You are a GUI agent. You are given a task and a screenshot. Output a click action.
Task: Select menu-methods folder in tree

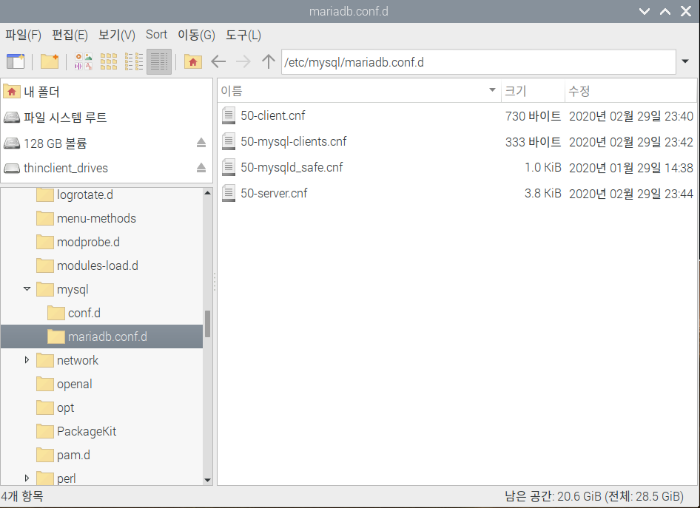pyautogui.click(x=96, y=218)
